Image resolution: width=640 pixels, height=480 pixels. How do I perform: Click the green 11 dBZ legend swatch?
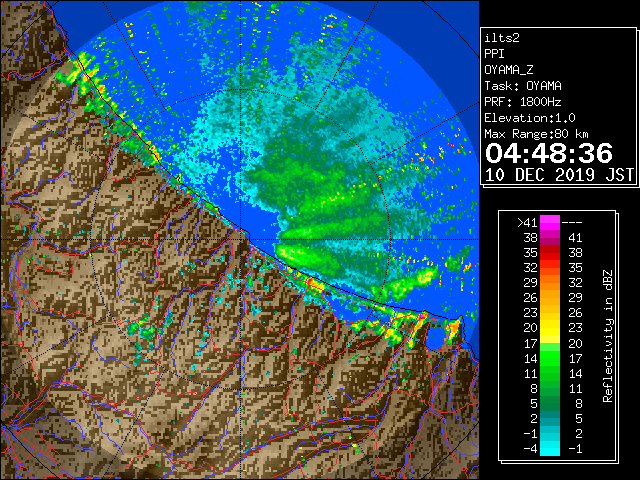click(x=550, y=373)
